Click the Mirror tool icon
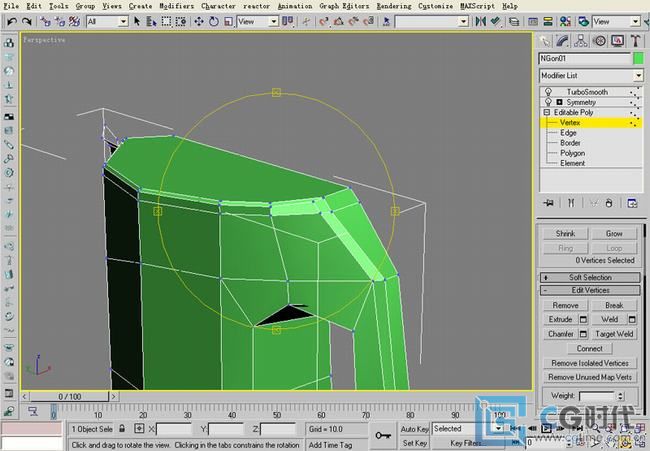Viewport: 650px width, 451px height. pyautogui.click(x=480, y=21)
